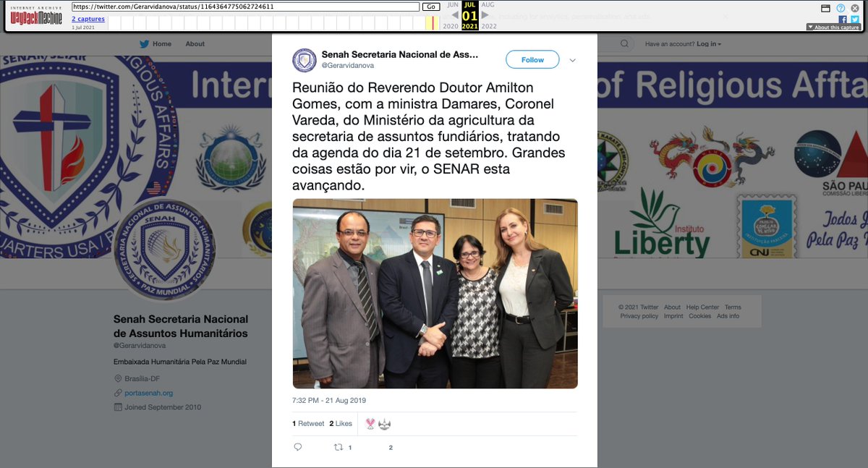This screenshot has width=868, height=468.
Task: Click the 2 Likes count link
Action: [x=341, y=424]
